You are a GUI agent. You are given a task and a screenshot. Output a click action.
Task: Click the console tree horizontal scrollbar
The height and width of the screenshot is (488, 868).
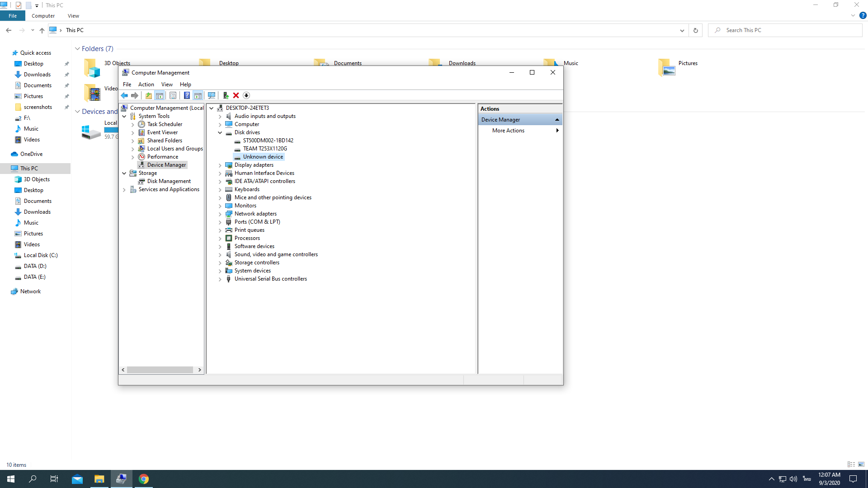click(x=160, y=370)
